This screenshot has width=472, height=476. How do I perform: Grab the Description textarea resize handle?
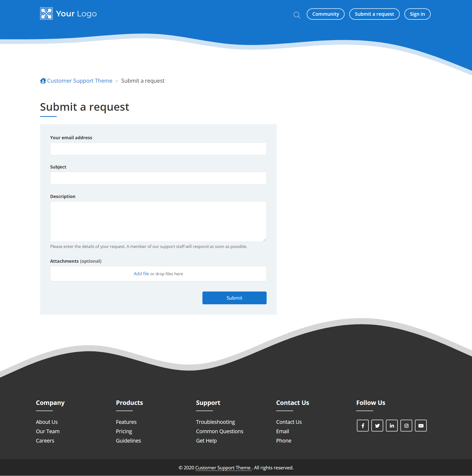(x=265, y=240)
